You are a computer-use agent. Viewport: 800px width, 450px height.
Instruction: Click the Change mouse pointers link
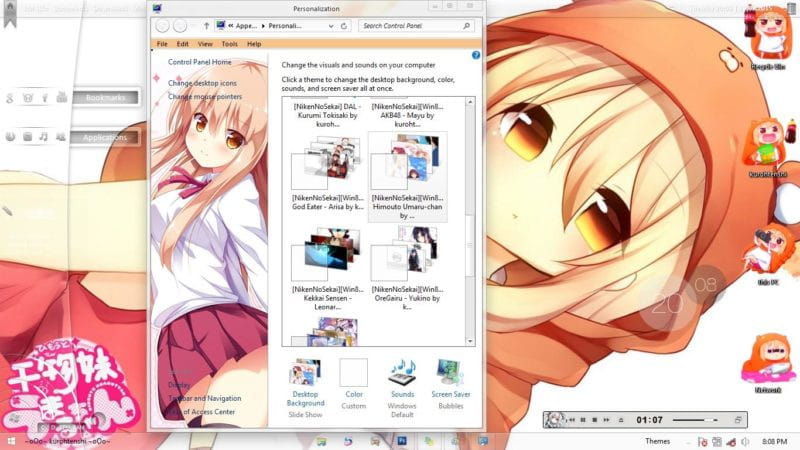pyautogui.click(x=205, y=97)
